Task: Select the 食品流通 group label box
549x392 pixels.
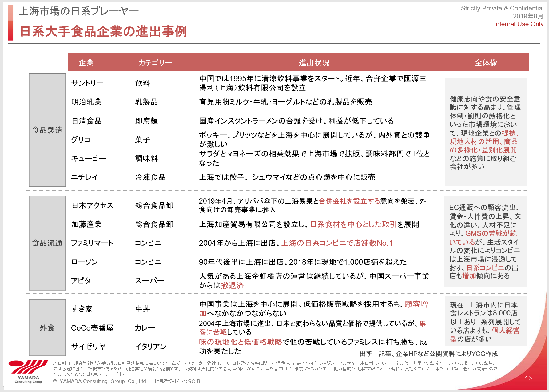Action: [47, 243]
